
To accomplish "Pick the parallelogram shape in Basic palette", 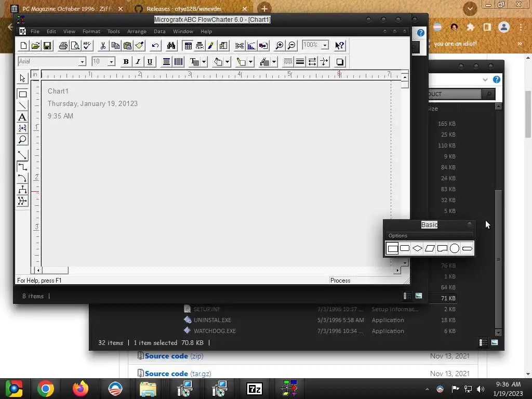I will [430, 248].
